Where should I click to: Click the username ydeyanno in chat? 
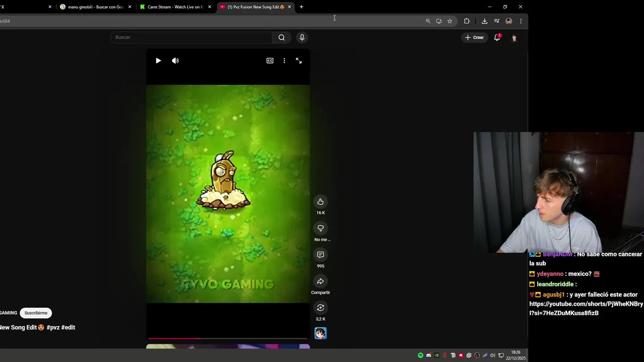[x=550, y=274]
